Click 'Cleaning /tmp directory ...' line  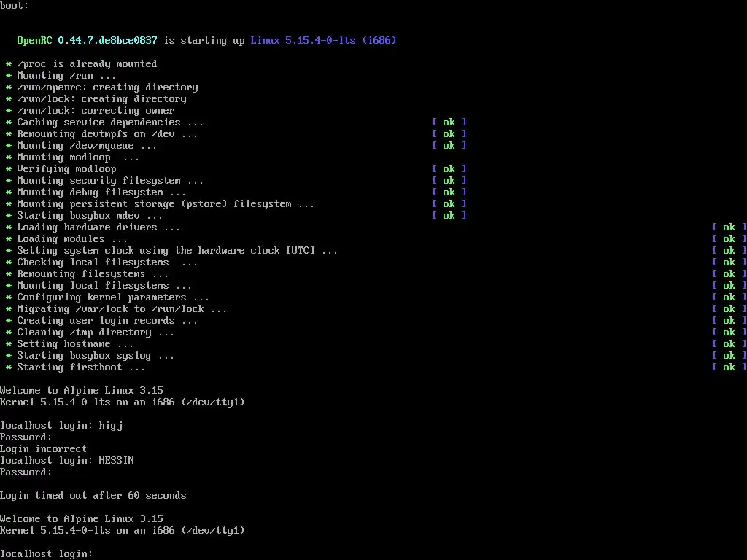[x=96, y=332]
